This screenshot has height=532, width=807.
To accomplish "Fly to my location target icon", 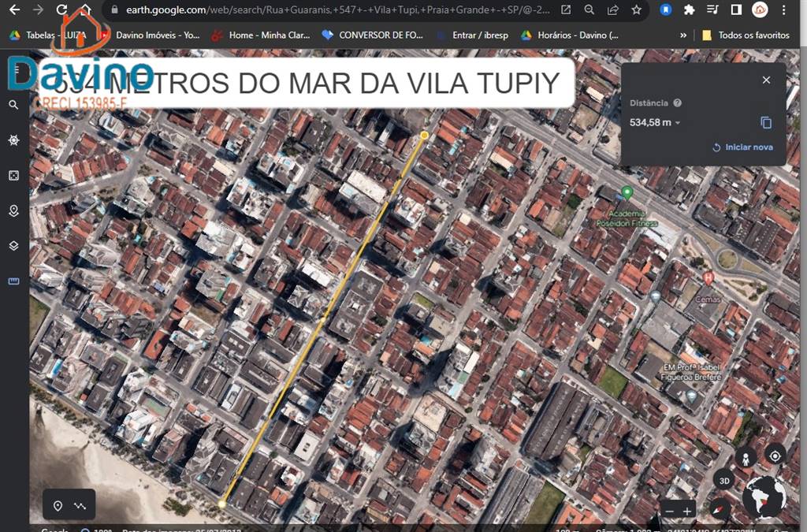I will pyautogui.click(x=775, y=456).
